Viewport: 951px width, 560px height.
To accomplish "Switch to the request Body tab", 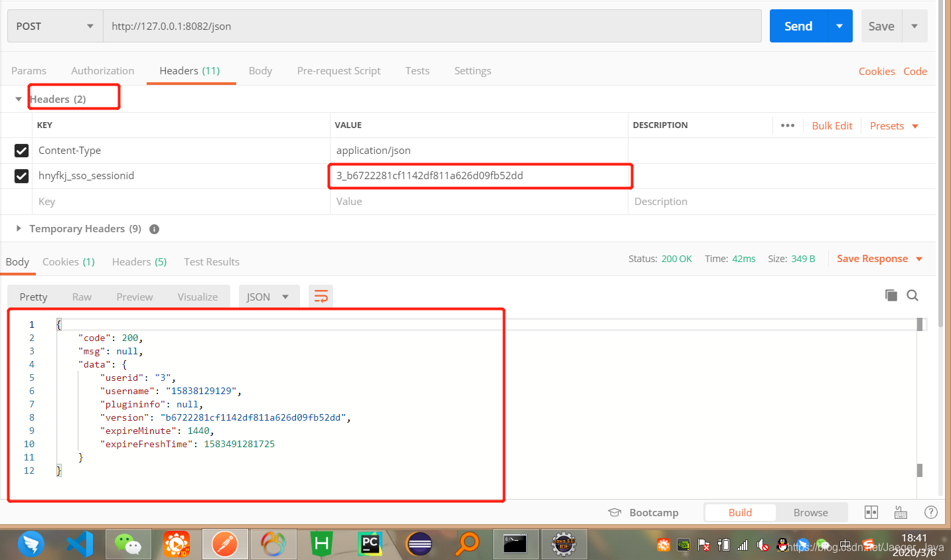I will [x=260, y=70].
